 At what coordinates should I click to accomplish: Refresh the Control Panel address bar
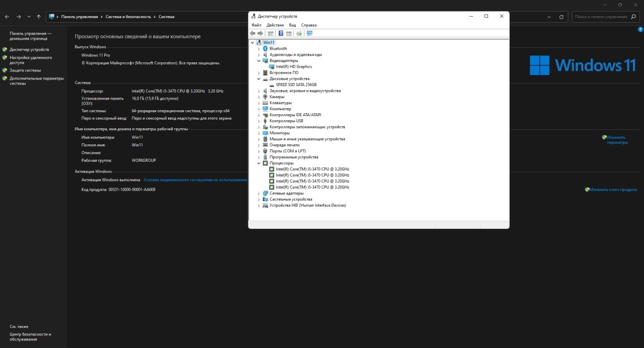pos(562,17)
